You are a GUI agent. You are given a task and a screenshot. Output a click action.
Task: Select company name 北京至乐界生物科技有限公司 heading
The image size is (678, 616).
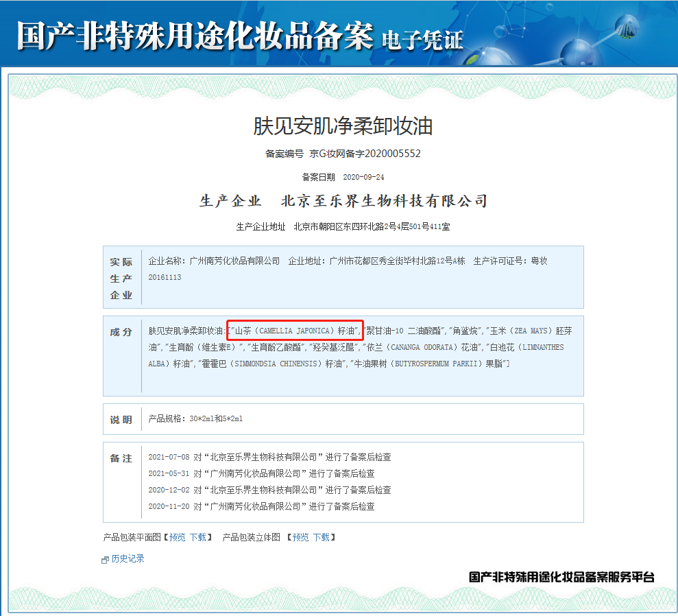(385, 201)
